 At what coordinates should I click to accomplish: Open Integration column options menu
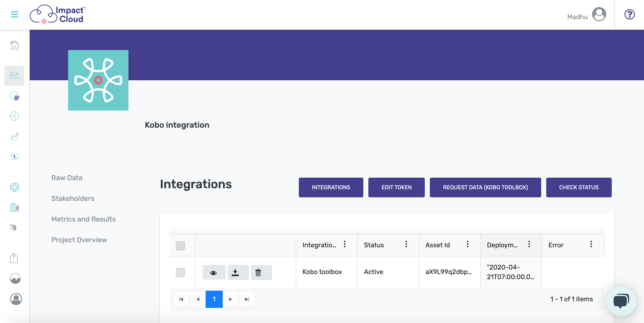coord(345,244)
